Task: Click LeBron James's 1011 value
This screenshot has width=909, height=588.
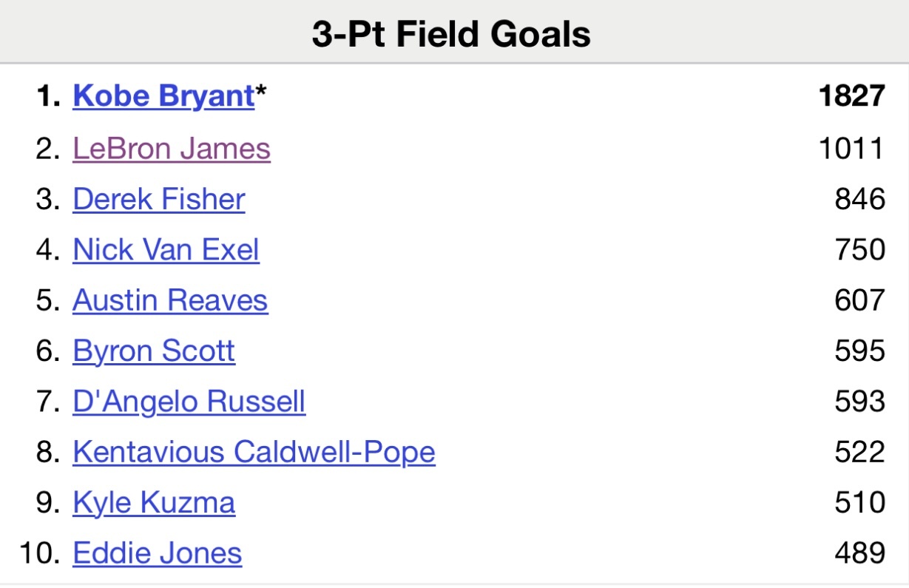Action: point(851,149)
